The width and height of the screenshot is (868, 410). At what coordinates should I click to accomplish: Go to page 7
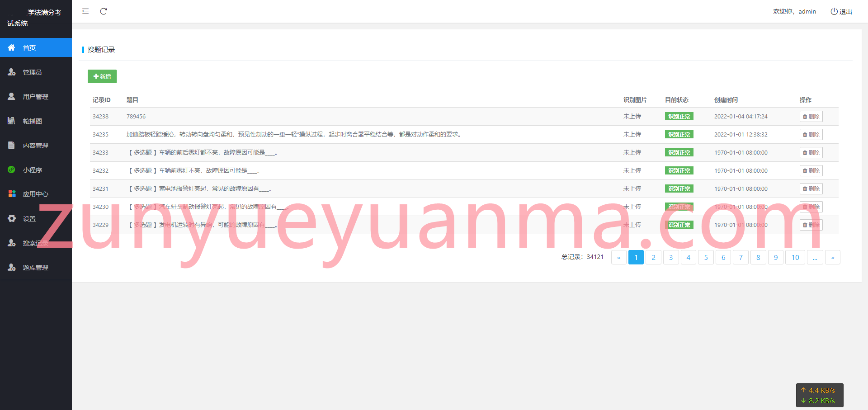(x=741, y=257)
